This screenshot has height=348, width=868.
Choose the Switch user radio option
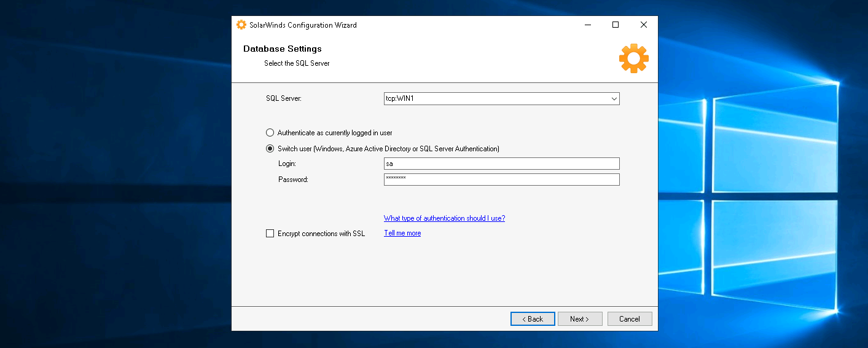(270, 149)
